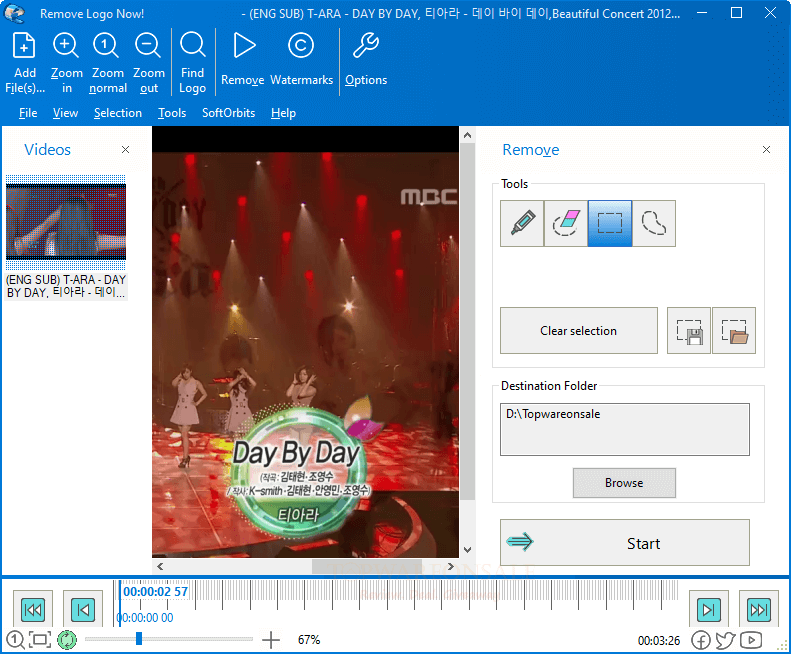Click the Zoom in magnifier icon
Viewport: 791px width, 654px height.
[66, 45]
